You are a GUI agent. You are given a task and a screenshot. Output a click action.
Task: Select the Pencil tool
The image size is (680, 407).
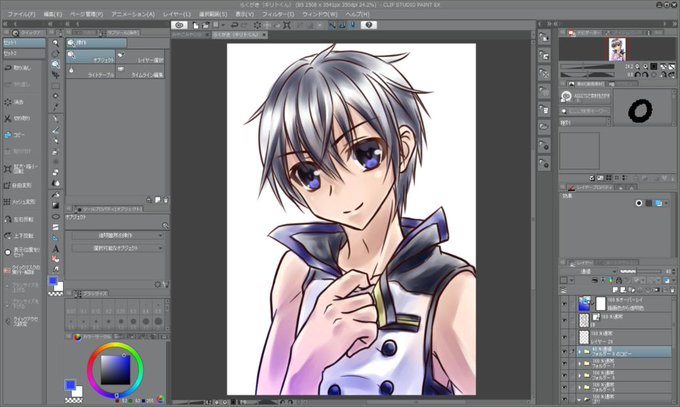[x=56, y=130]
